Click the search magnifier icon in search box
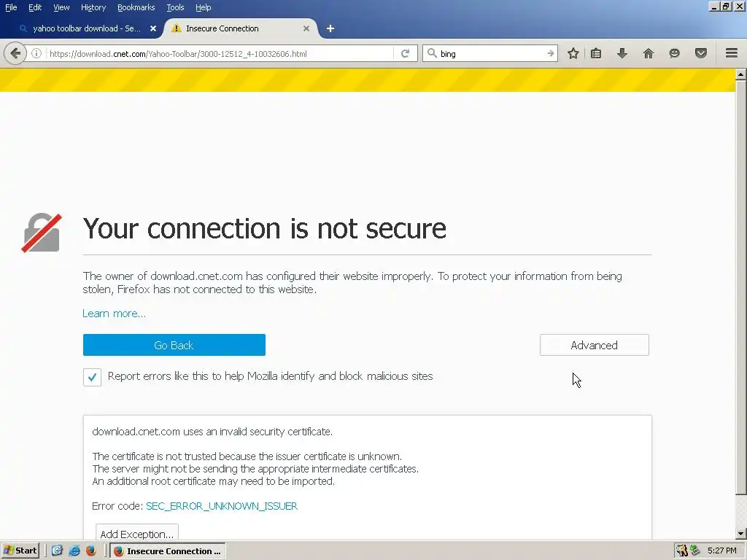This screenshot has height=560, width=747. pyautogui.click(x=432, y=53)
